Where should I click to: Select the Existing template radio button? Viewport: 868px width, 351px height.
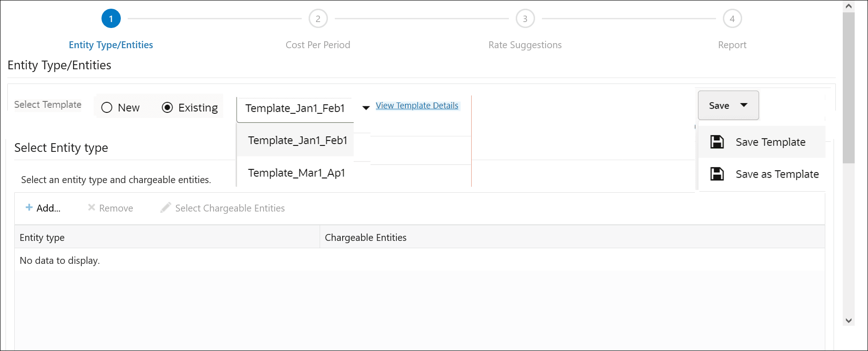167,107
